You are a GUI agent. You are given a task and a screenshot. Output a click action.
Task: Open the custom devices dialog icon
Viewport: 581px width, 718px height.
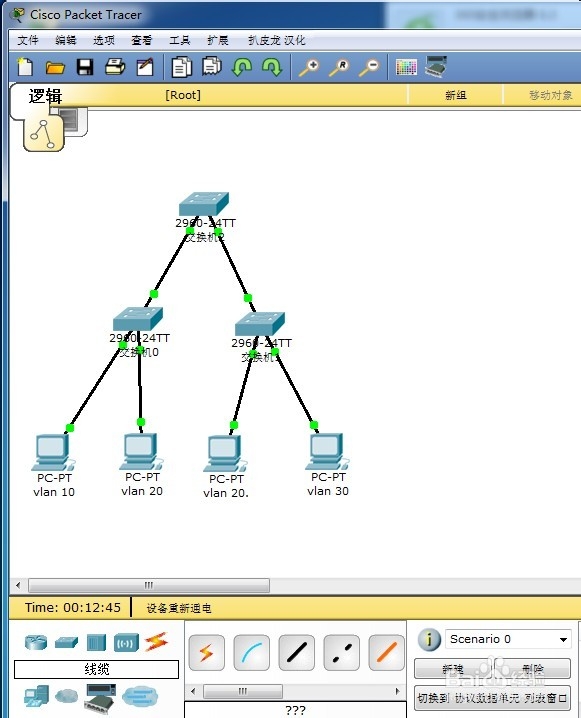(435, 66)
